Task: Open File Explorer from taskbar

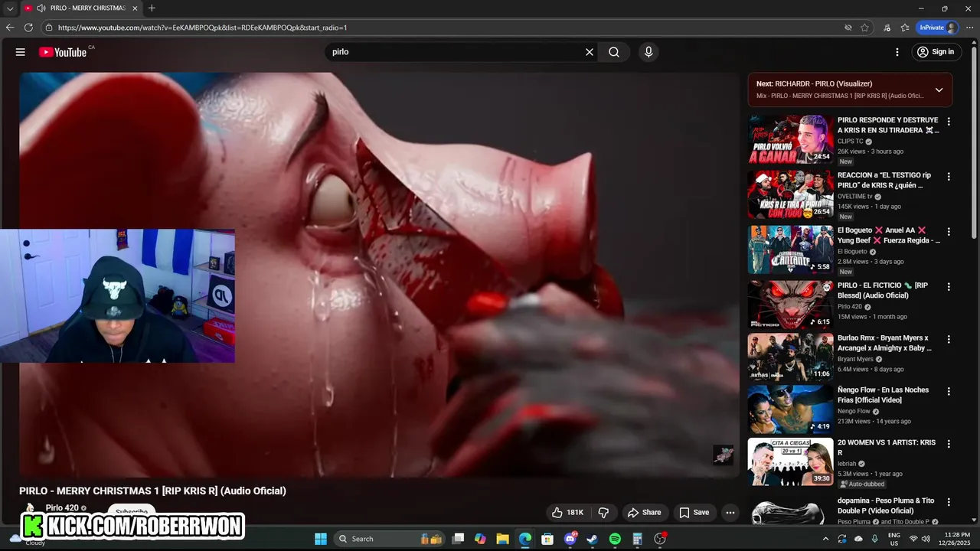Action: coord(503,539)
